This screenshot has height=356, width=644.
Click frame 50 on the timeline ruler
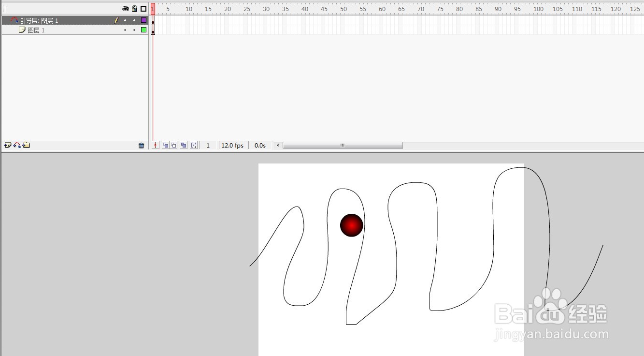pos(343,9)
